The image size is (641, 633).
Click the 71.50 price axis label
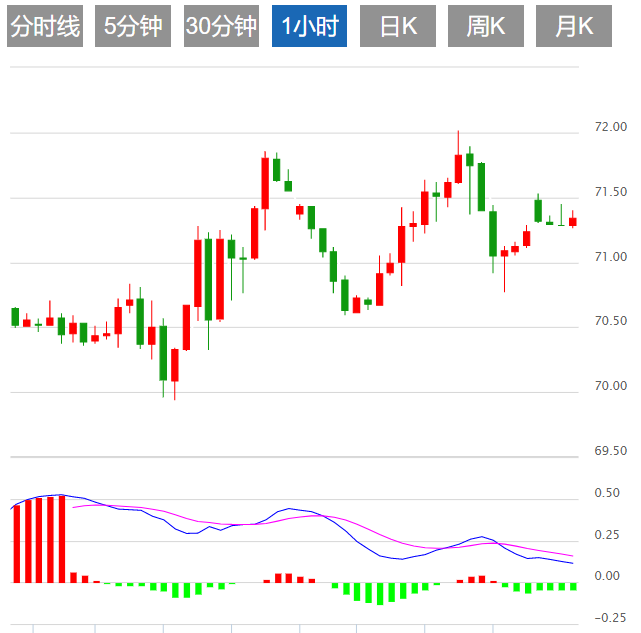coord(610,192)
